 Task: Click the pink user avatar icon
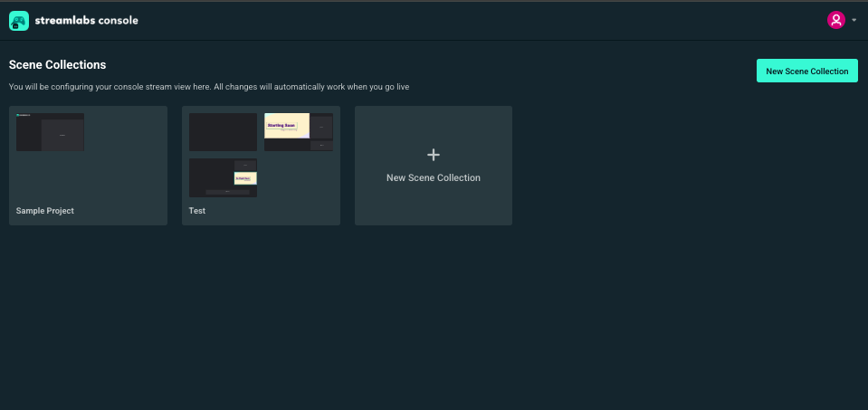(835, 20)
